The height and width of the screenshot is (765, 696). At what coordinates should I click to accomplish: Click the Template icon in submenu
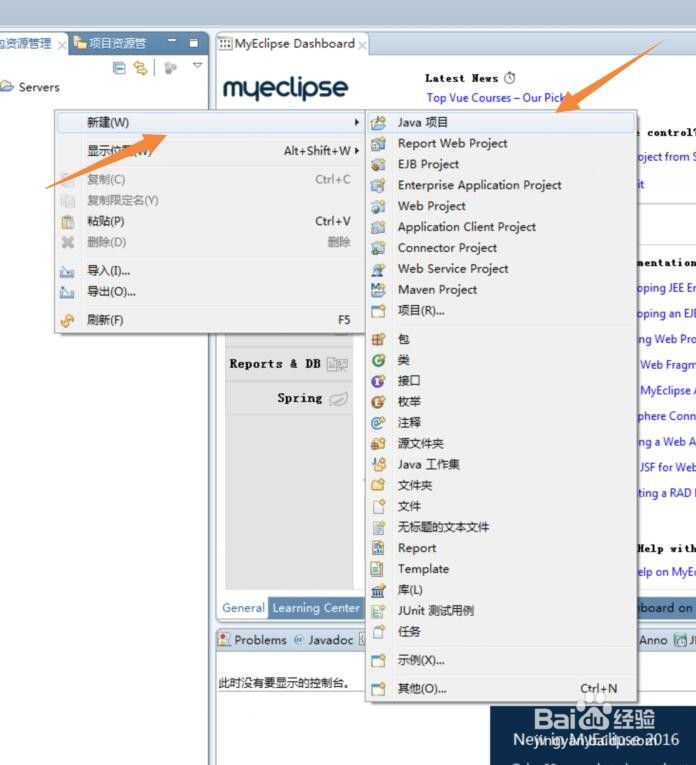tap(378, 569)
